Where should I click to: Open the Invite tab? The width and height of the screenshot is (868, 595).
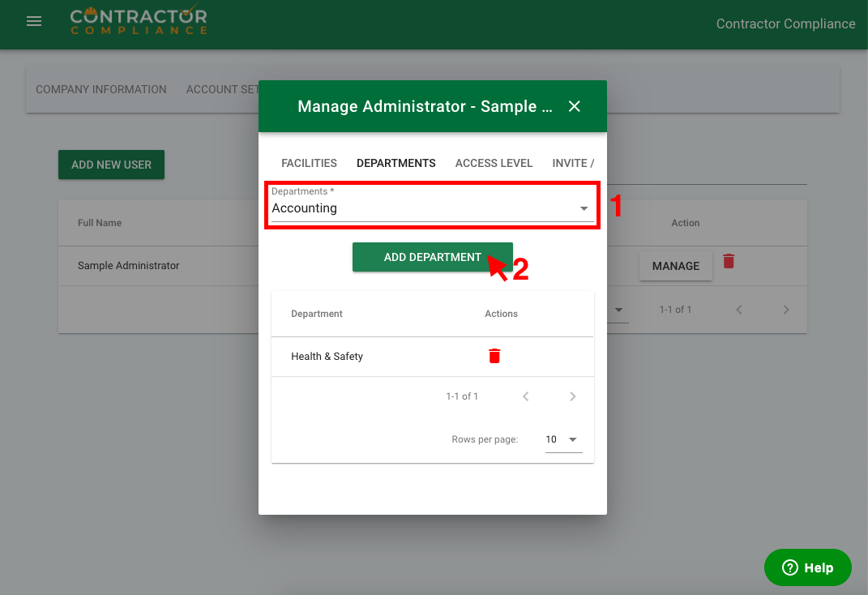pos(573,163)
